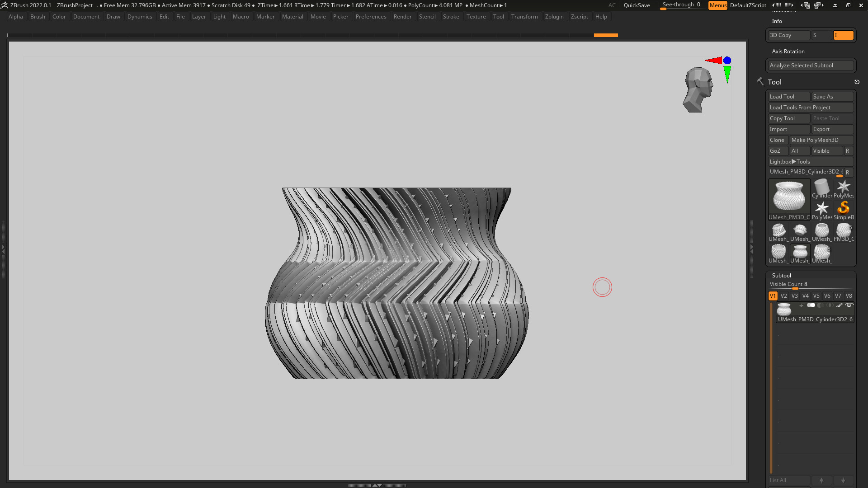Viewport: 868px width, 488px height.
Task: Toggle the V3 visibility set
Action: (794, 296)
